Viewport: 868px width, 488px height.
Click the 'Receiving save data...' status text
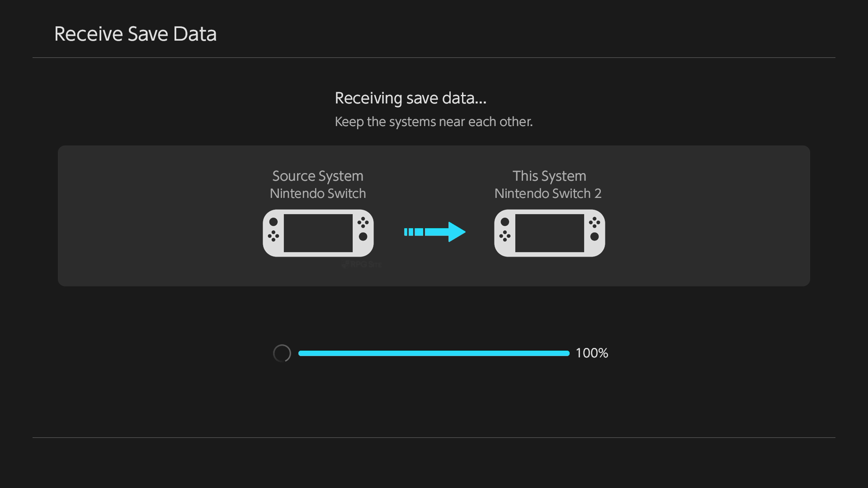pyautogui.click(x=410, y=98)
